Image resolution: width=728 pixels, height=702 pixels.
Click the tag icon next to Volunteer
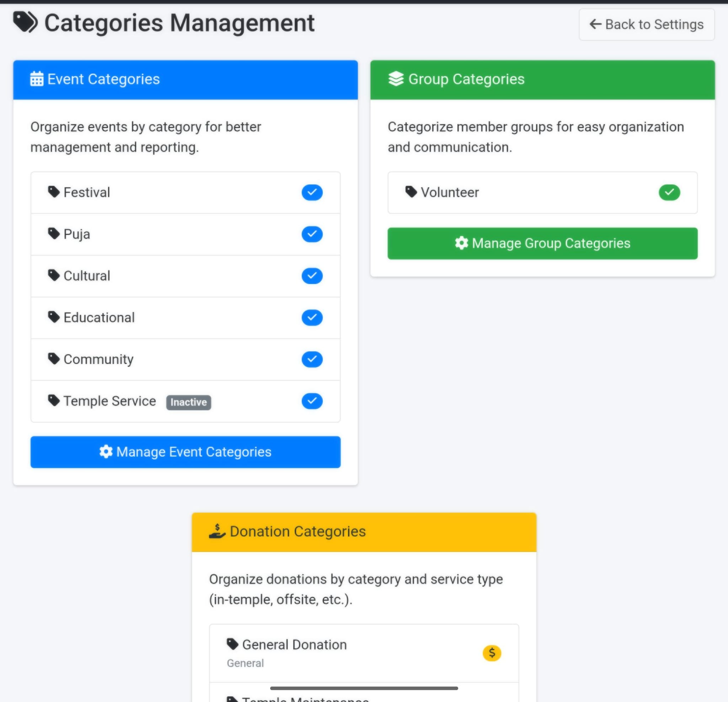click(x=411, y=192)
